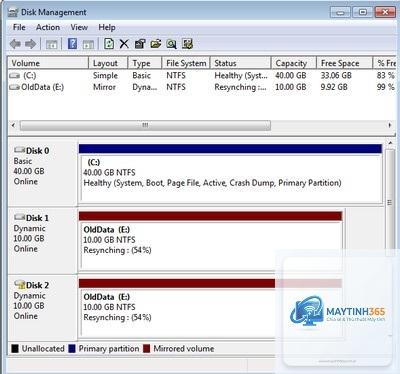400x374 pixels.
Task: Click the Disk 2 Dynamic label panel
Action: (x=43, y=308)
